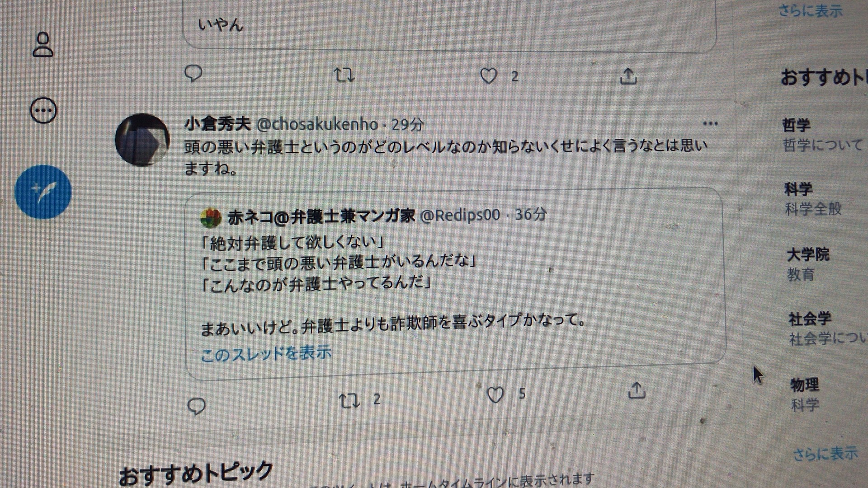Click このスレッドを表示 link in quoted tweet
The width and height of the screenshot is (868, 488).
pos(266,353)
